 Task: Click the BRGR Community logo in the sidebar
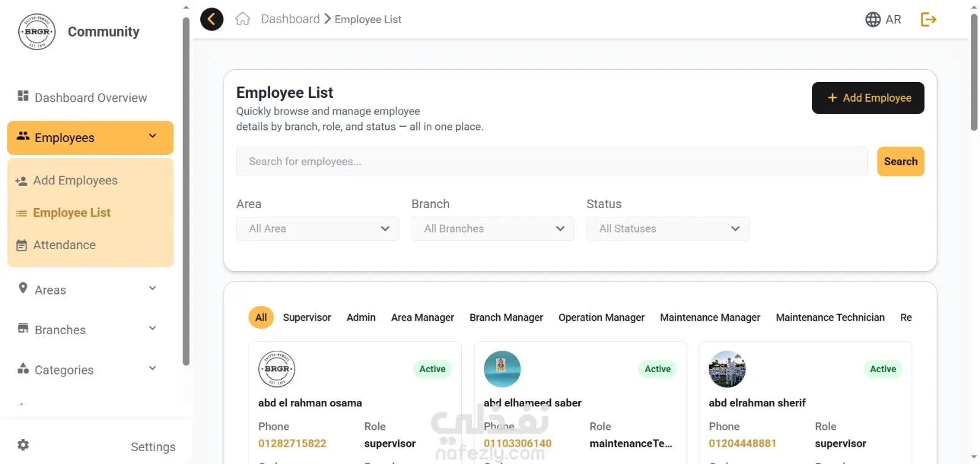[x=37, y=32]
